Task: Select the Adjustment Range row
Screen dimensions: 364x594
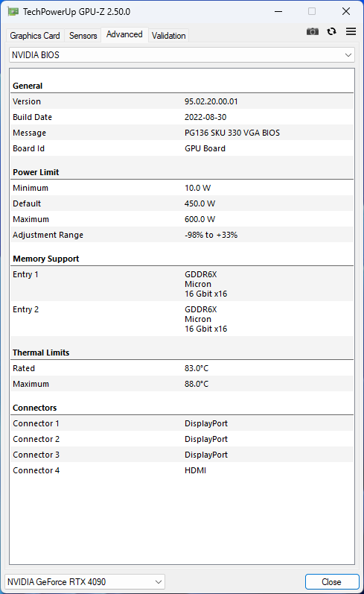Action: [182, 235]
